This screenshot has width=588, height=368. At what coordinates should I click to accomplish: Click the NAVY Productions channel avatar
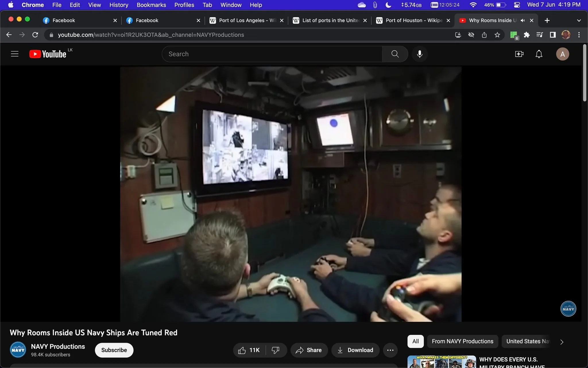tap(18, 349)
